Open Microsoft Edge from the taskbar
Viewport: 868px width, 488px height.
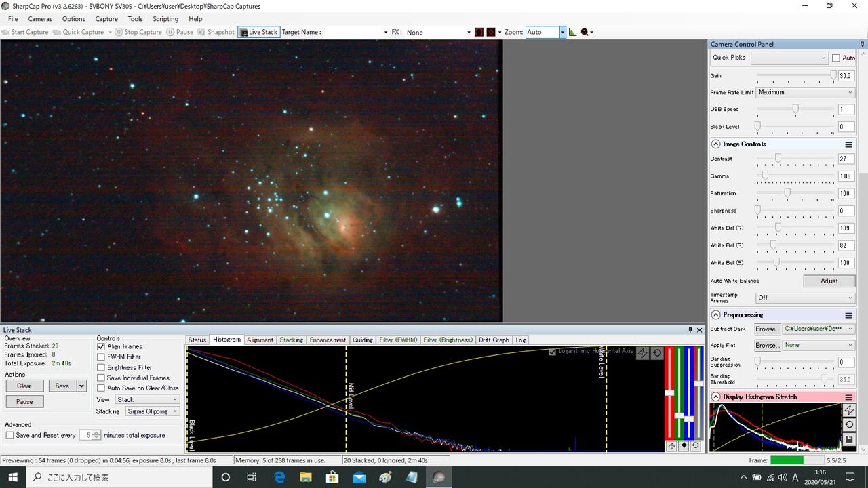279,477
